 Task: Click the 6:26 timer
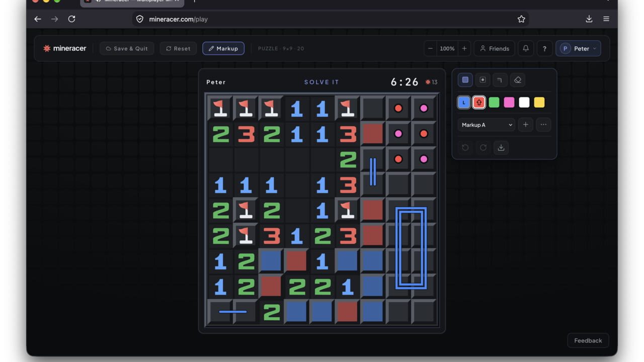click(405, 82)
